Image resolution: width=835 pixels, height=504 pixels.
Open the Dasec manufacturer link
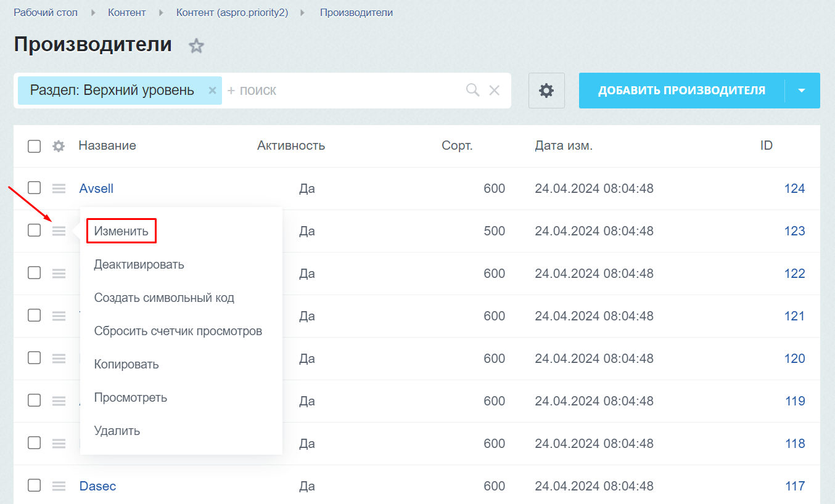click(x=97, y=486)
